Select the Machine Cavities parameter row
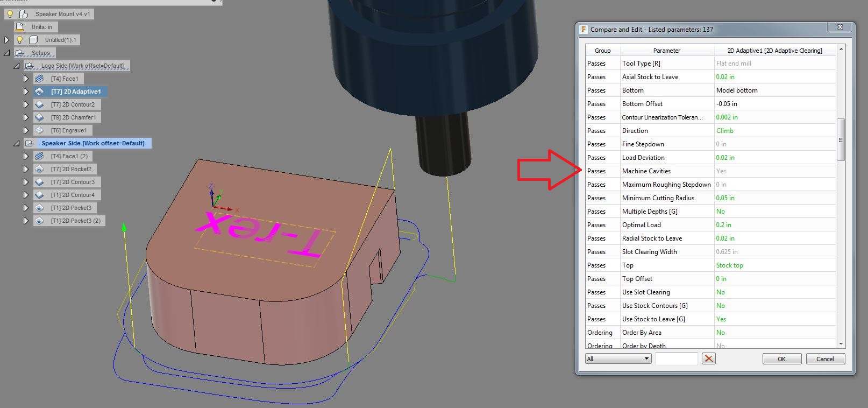 [710, 171]
